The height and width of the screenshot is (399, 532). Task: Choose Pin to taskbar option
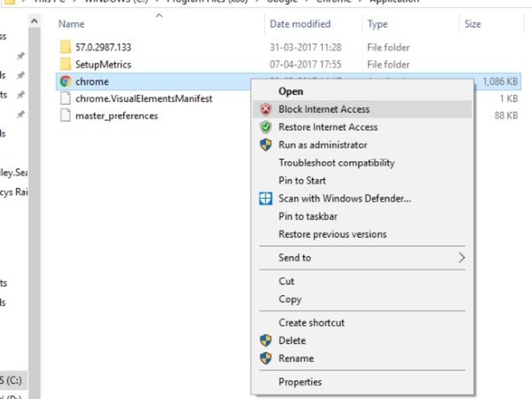tap(308, 216)
